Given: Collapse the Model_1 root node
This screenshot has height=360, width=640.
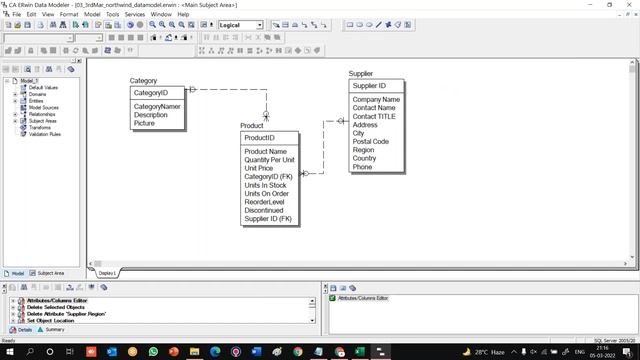Looking at the screenshot, I should [x=7, y=81].
